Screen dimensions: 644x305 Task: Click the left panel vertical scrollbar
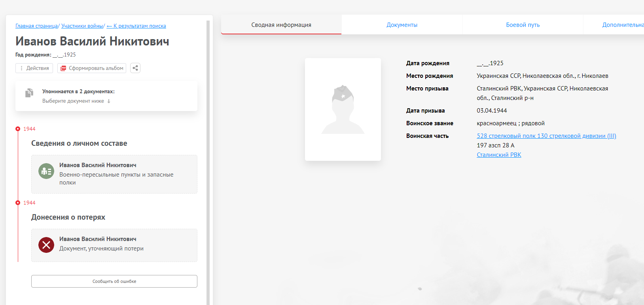pyautogui.click(x=208, y=162)
